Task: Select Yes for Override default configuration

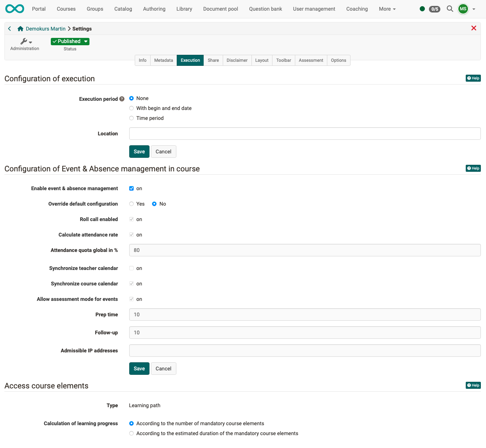Action: point(131,204)
